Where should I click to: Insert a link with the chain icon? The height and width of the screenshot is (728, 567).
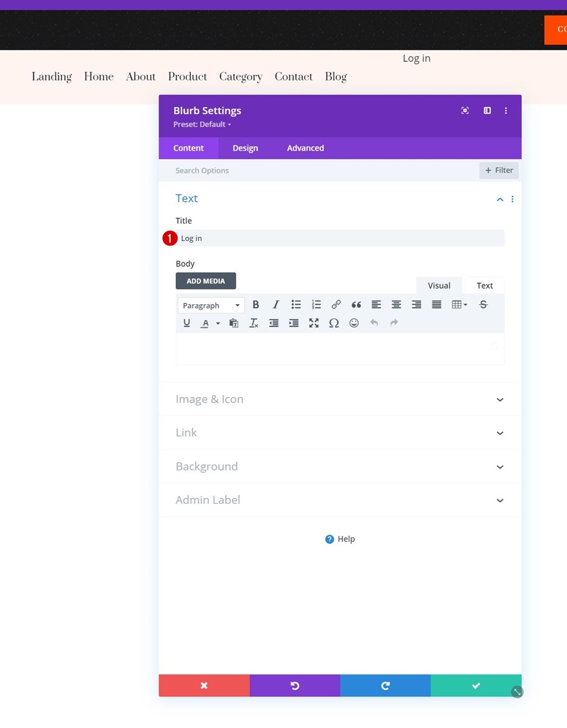point(336,305)
